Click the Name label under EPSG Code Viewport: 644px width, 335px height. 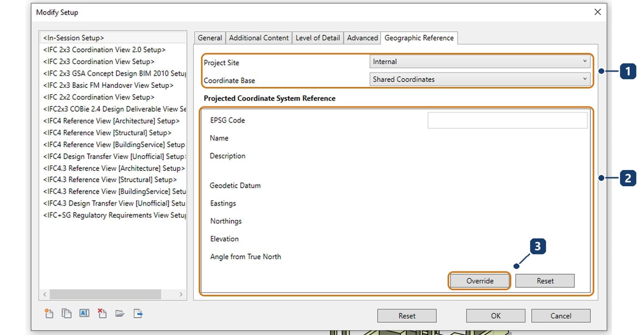coord(219,138)
